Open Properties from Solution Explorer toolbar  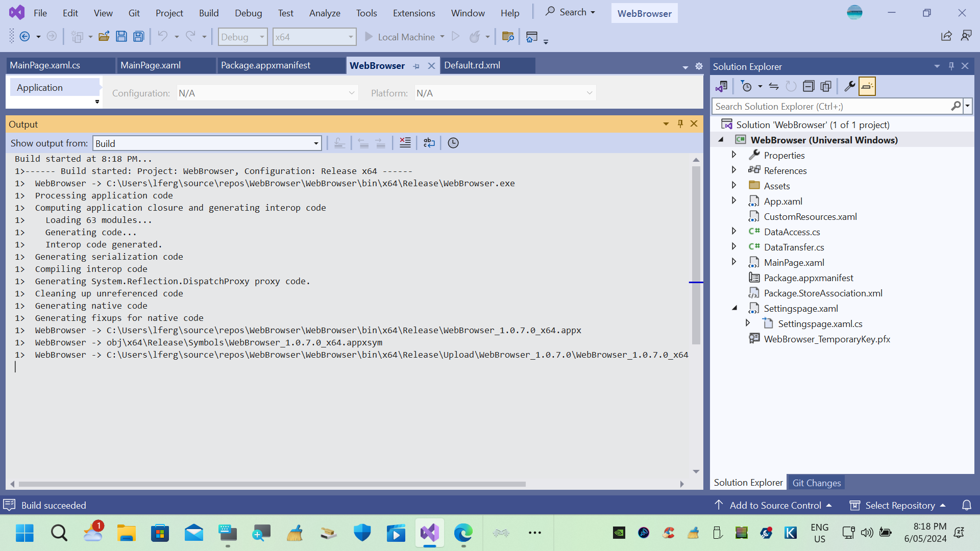849,86
